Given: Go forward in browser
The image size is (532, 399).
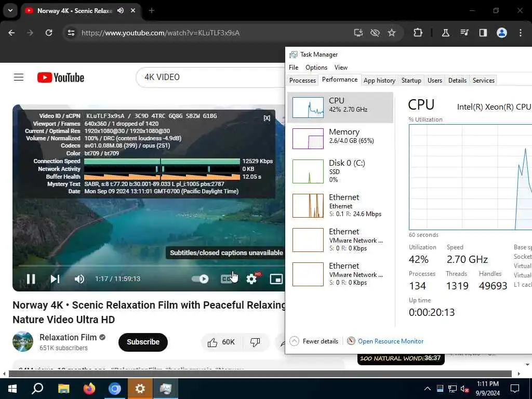Looking at the screenshot, I should pos(30,33).
